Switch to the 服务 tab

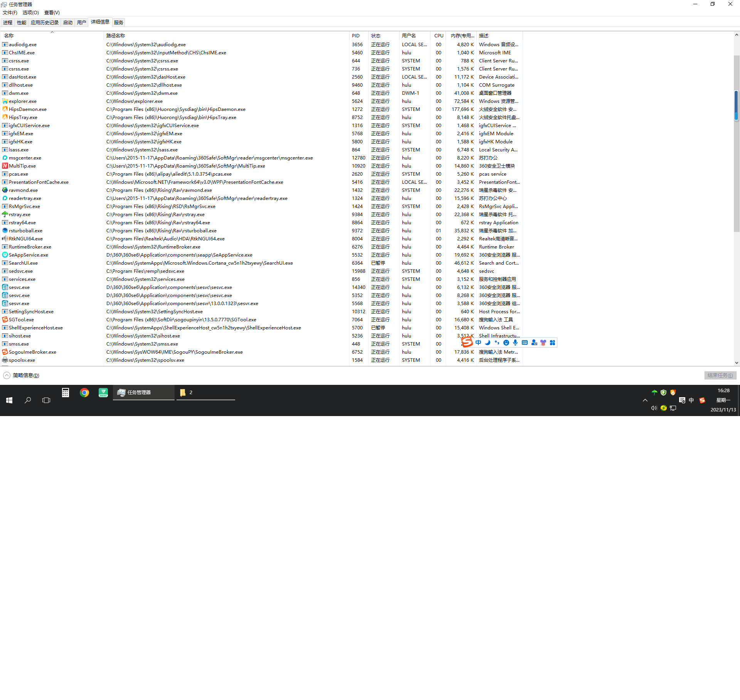[x=119, y=23]
